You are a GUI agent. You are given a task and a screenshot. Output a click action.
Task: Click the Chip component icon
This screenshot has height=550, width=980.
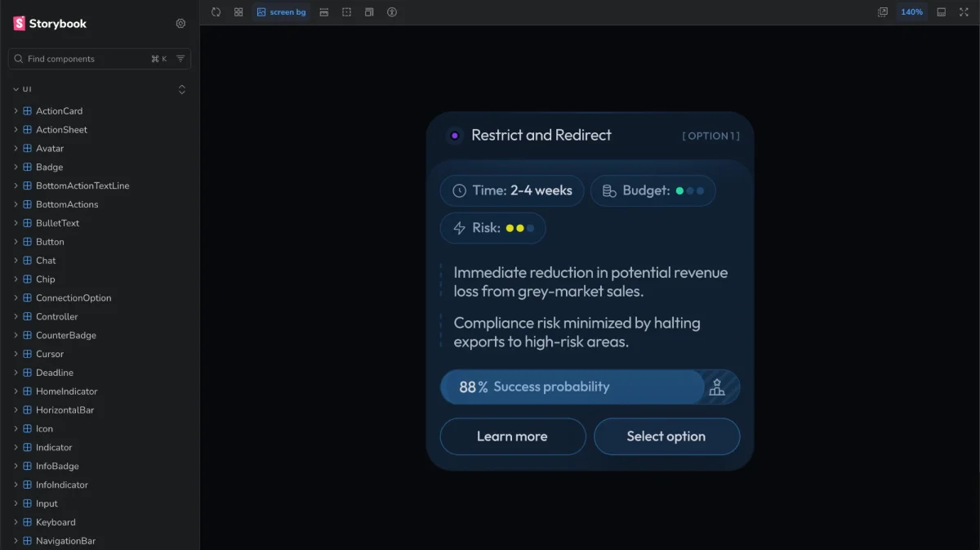pyautogui.click(x=28, y=279)
